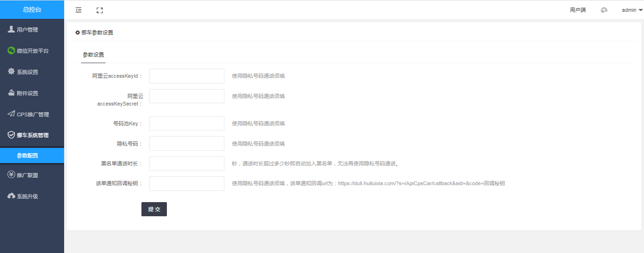
Task: Click the 用户管理 person icon
Action: coord(11,29)
